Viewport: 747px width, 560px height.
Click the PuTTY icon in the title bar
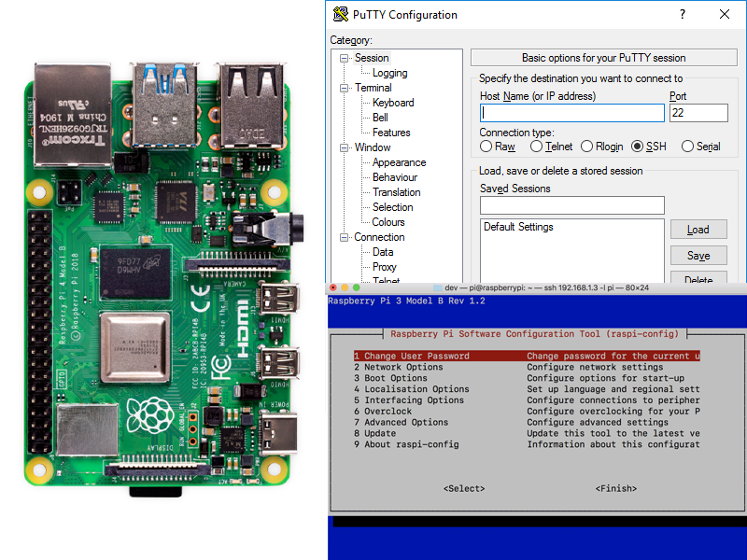coord(340,14)
